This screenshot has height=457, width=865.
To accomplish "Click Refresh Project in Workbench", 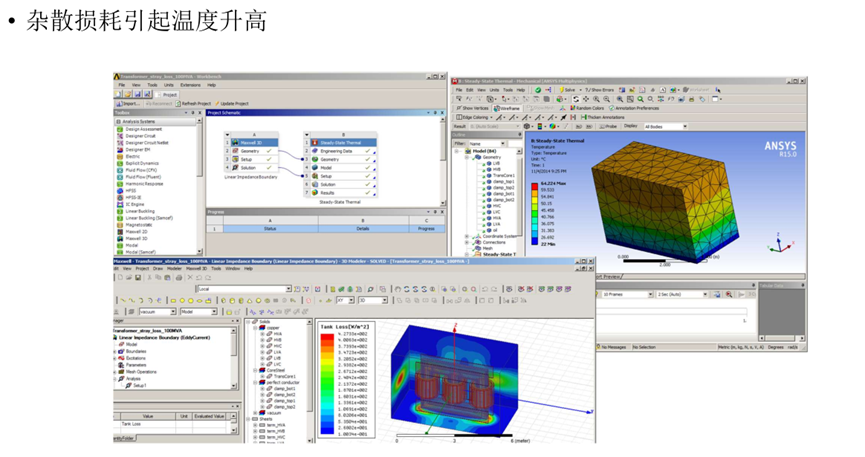I will pos(193,103).
